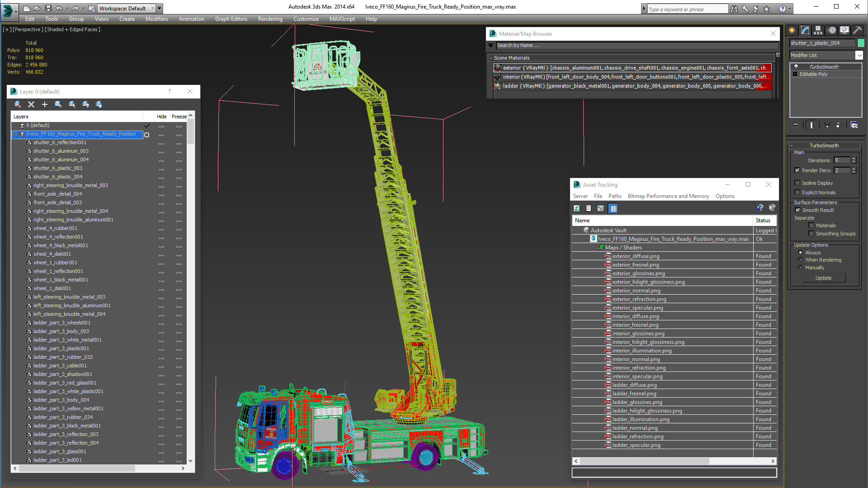Enable Separate by Materials checkbox

coord(811,225)
